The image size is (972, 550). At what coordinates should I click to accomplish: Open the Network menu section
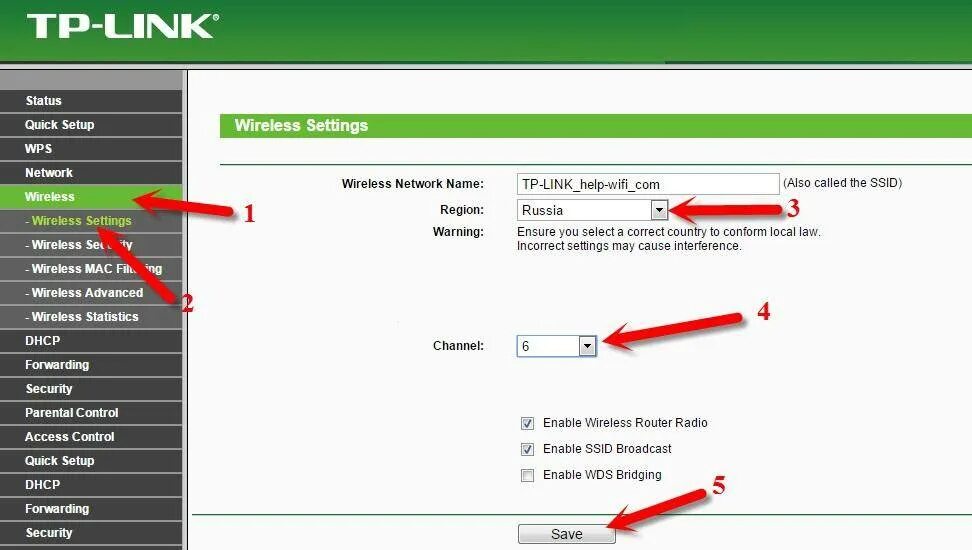tap(91, 172)
